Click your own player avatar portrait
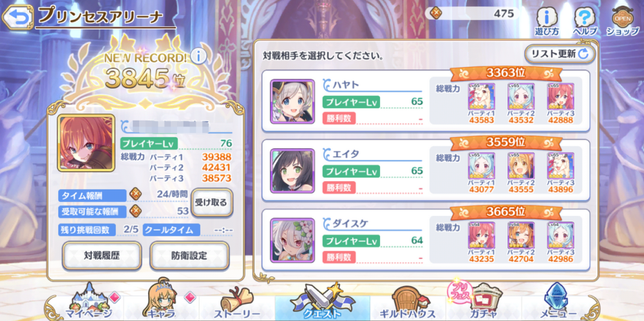This screenshot has width=644, height=321. click(86, 143)
